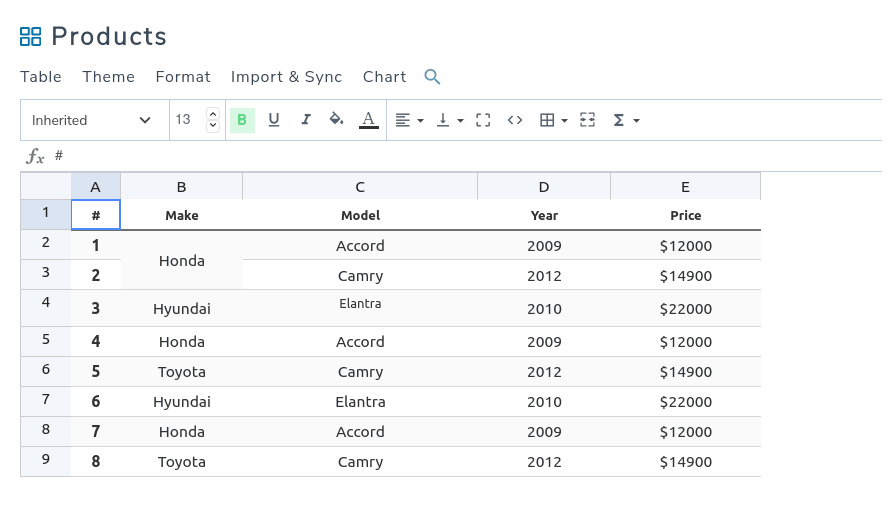Open the Theme menu
The image size is (892, 514).
click(109, 77)
